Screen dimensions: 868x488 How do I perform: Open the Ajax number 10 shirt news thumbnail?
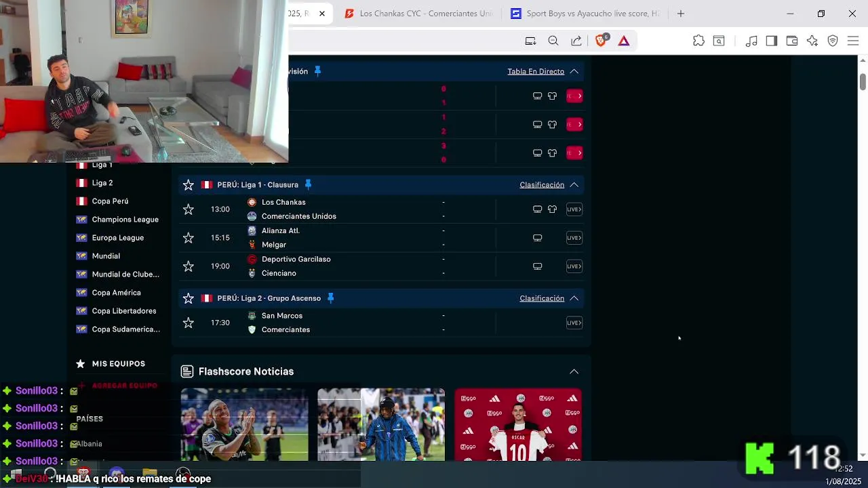pos(518,424)
